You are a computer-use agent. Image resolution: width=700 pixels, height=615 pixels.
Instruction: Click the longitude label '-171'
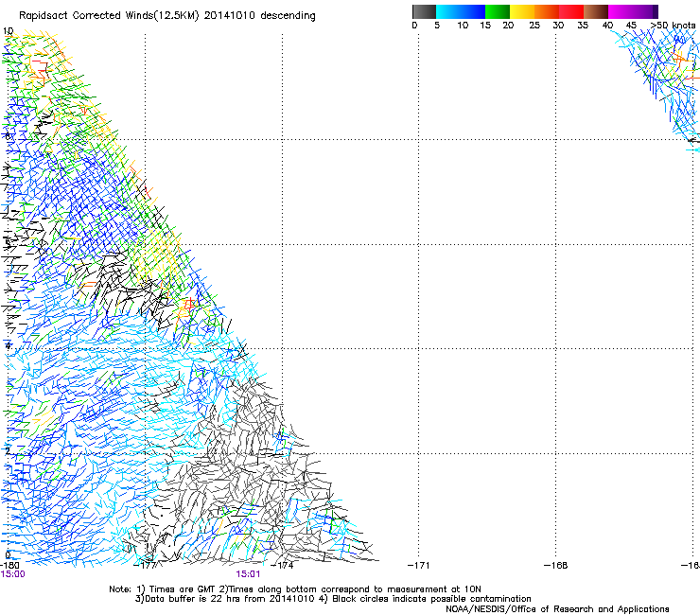(419, 566)
